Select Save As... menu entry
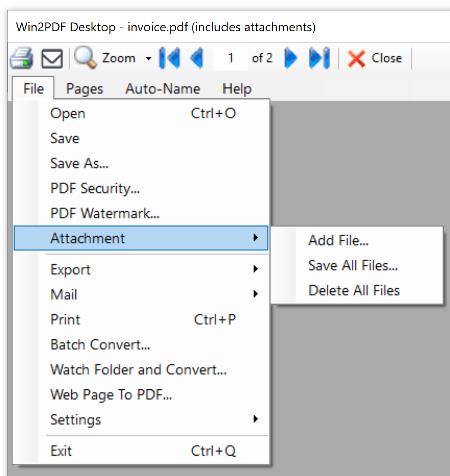 [141, 163]
